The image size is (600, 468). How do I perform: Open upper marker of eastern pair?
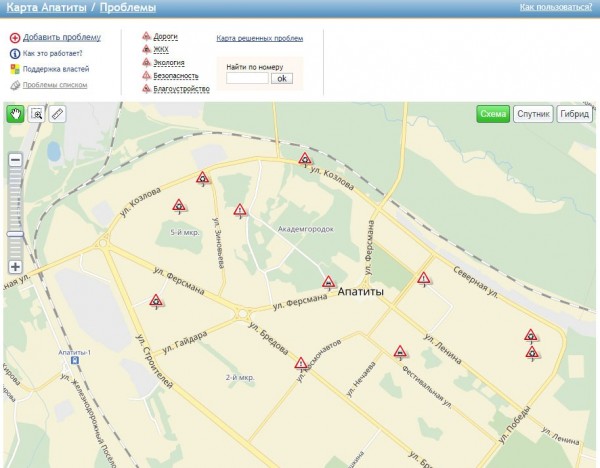coord(531,336)
